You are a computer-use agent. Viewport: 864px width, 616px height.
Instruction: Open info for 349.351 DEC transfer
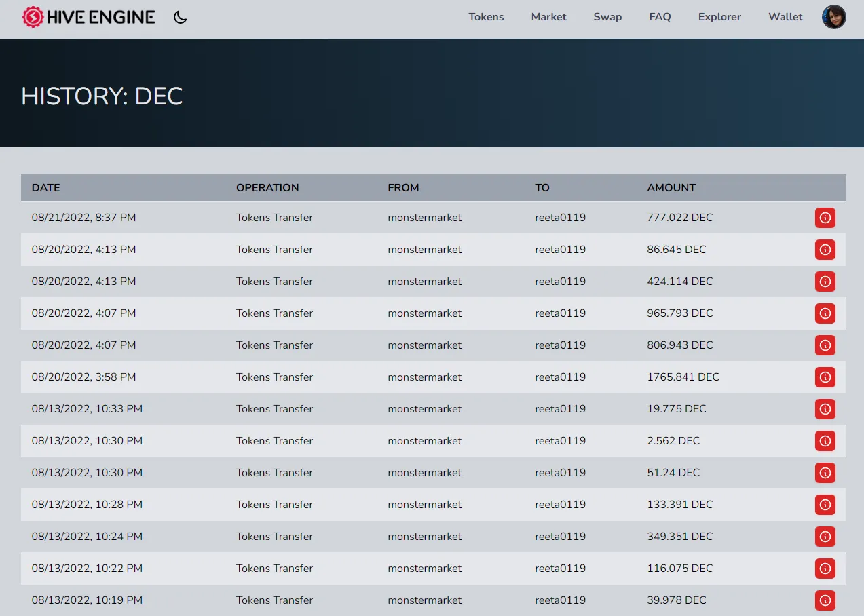click(x=825, y=537)
